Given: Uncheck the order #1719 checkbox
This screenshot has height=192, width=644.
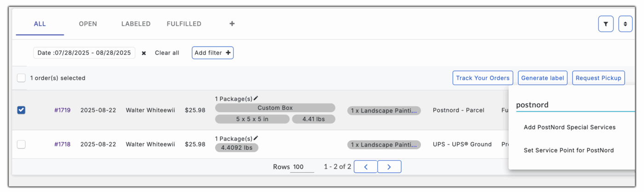Looking at the screenshot, I should 21,110.
